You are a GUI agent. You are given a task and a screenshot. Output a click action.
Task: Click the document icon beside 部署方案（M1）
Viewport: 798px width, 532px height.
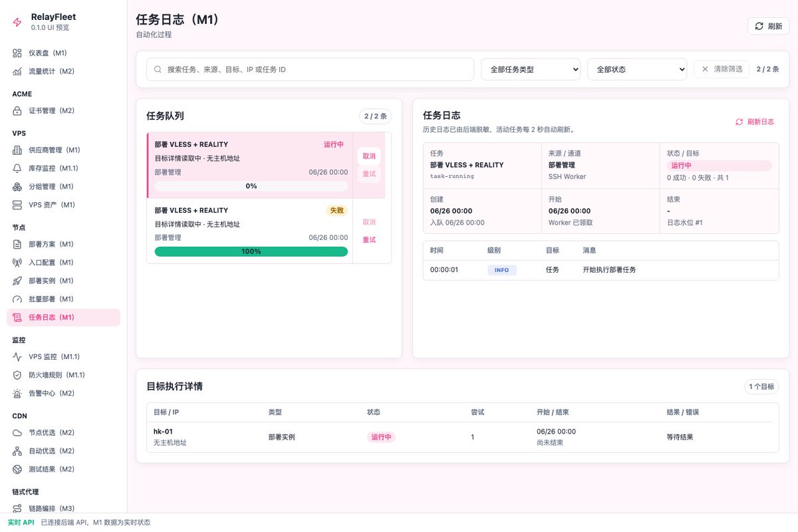[x=17, y=244]
